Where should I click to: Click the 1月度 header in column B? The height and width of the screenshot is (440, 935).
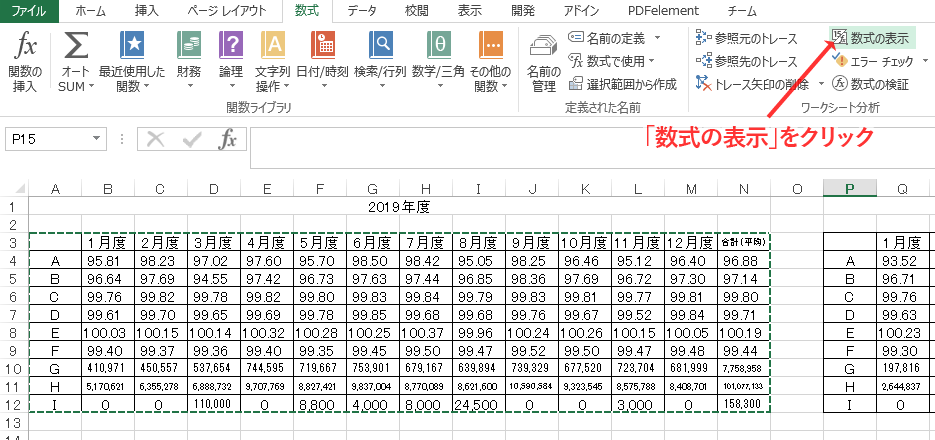108,243
